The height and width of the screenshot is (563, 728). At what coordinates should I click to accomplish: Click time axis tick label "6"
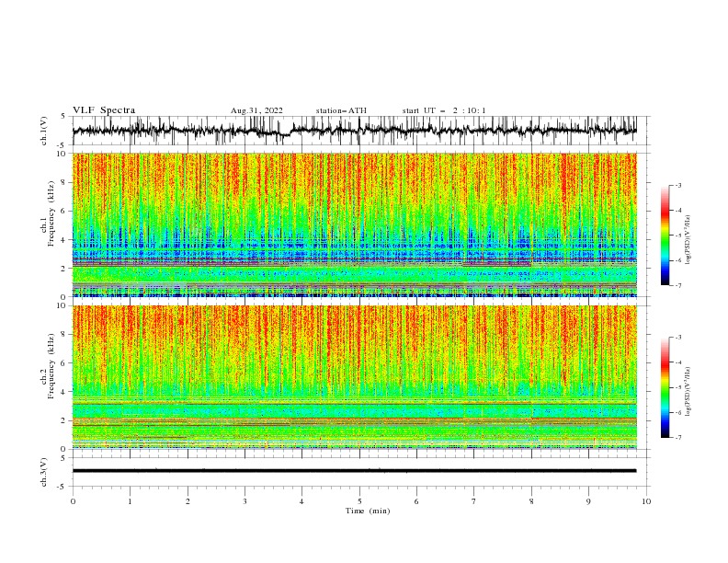416,501
